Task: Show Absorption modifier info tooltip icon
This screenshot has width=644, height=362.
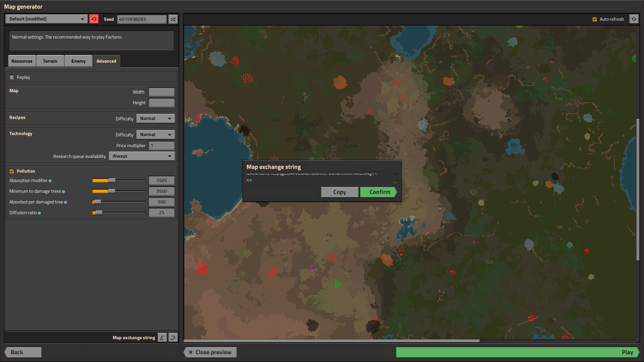Action: pyautogui.click(x=50, y=181)
